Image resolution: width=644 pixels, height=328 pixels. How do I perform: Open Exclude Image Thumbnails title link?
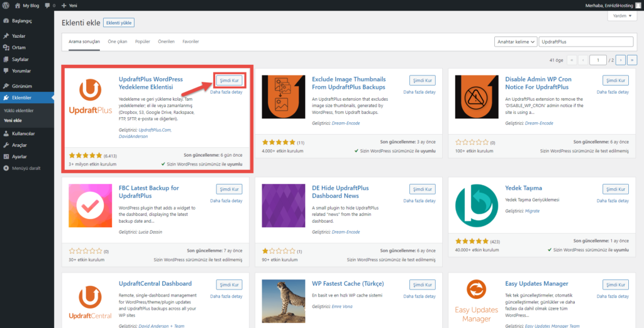click(348, 83)
